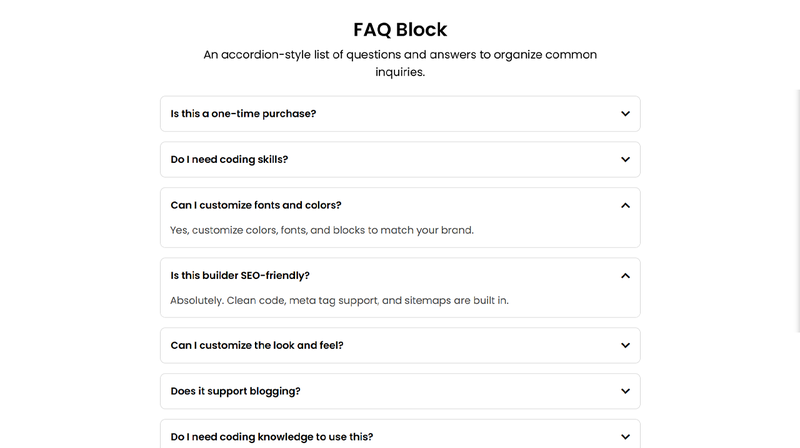The image size is (800, 448).
Task: Open 'Do I need coding knowledge to use this?'
Action: coord(272,437)
